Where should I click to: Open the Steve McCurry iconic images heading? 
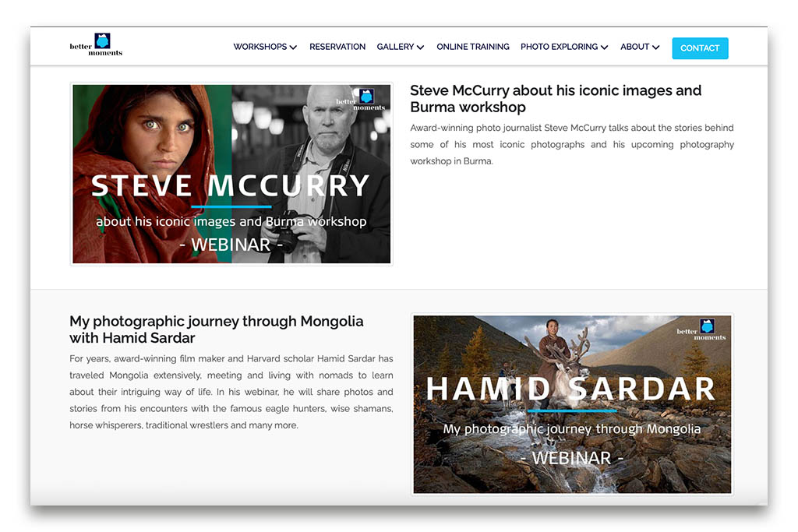(556, 99)
